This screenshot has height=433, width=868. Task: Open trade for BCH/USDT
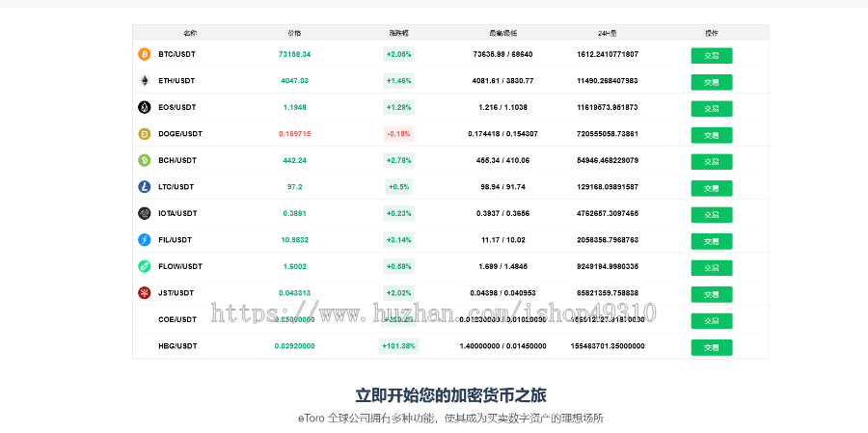click(x=712, y=162)
